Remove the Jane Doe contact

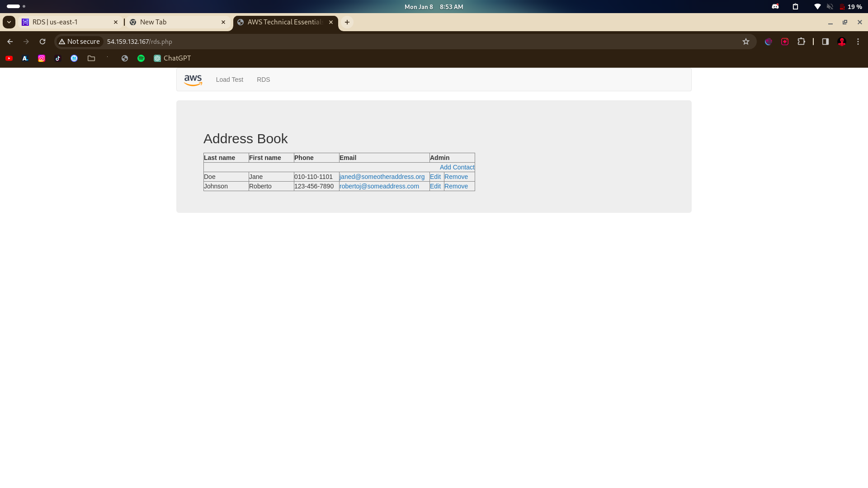click(456, 177)
